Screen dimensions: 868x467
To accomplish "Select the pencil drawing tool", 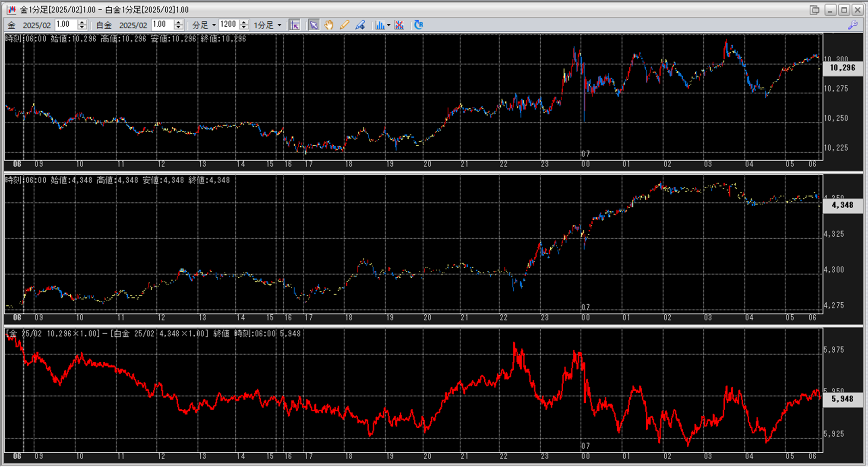I will click(x=344, y=25).
